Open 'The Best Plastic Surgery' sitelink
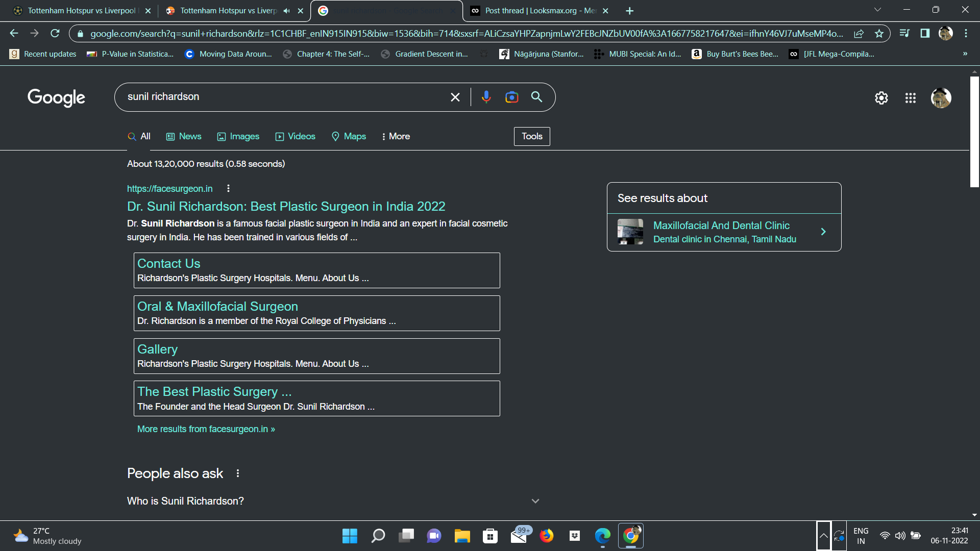 coord(214,392)
